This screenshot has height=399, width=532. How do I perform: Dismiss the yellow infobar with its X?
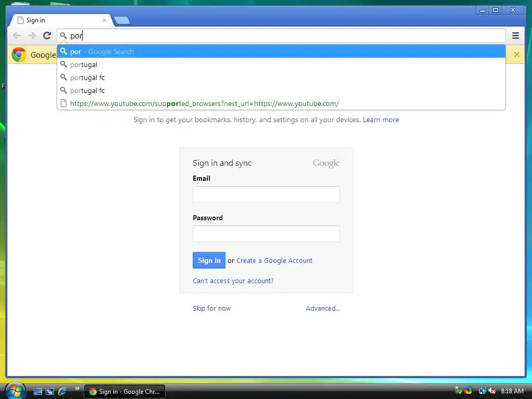tap(516, 54)
